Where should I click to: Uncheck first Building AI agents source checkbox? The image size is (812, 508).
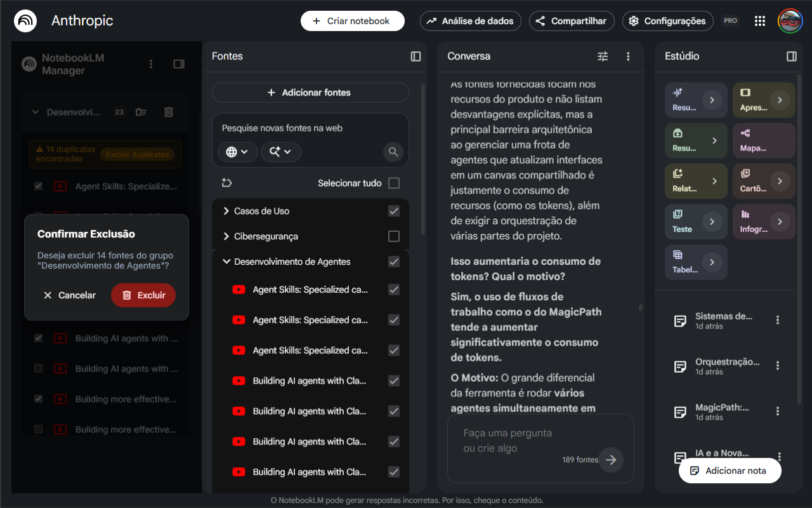click(394, 381)
